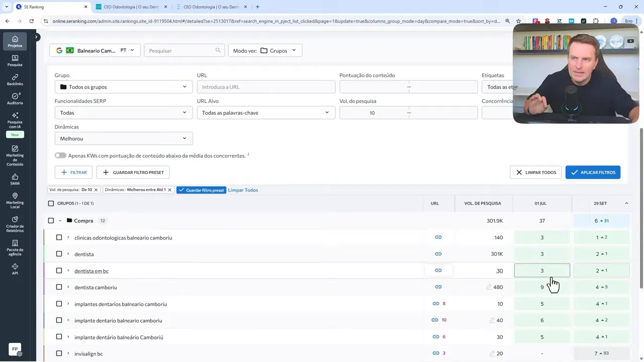Click the API sidebar icon

15,269
